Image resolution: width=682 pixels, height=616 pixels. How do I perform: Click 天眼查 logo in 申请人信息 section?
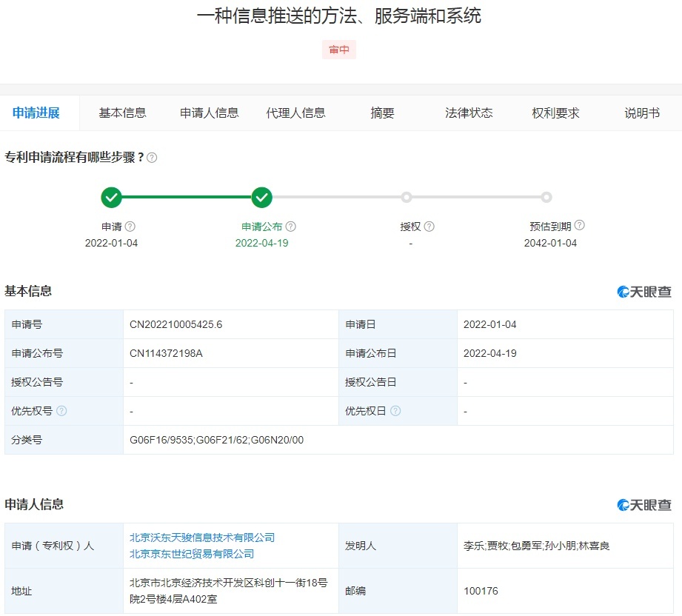pos(644,505)
